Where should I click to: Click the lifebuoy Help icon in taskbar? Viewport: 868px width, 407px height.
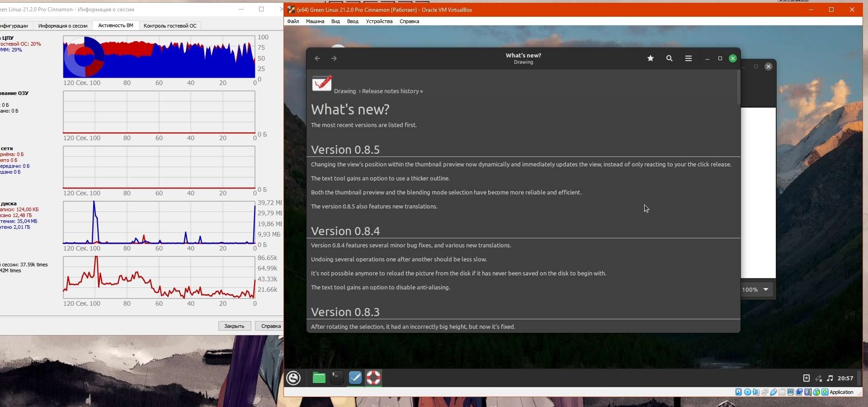[x=373, y=378]
